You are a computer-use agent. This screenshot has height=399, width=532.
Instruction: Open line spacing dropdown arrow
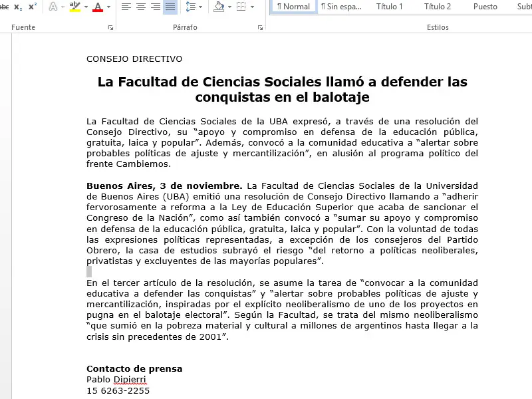pos(201,7)
